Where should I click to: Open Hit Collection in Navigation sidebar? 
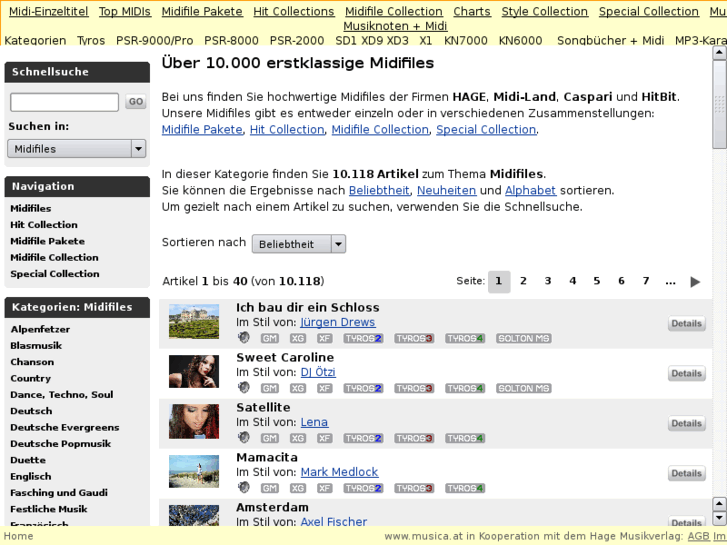[44, 225]
